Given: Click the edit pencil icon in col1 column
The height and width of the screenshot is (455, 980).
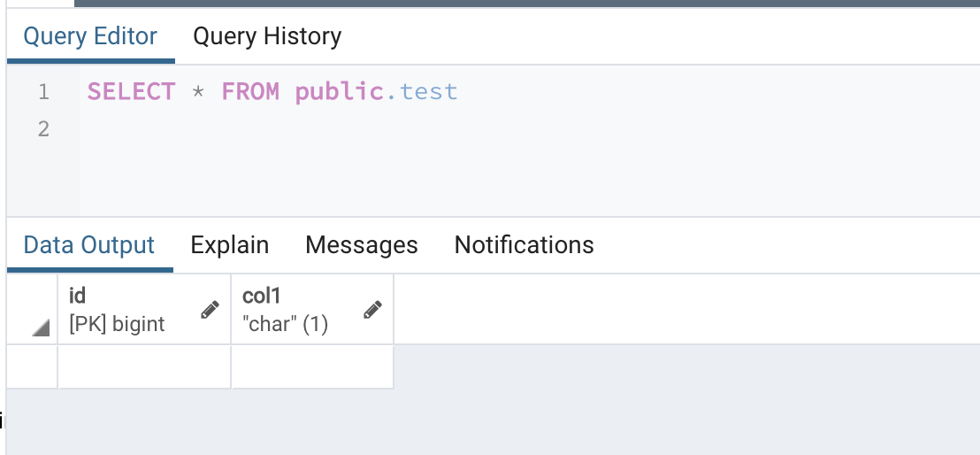Looking at the screenshot, I should [x=373, y=310].
